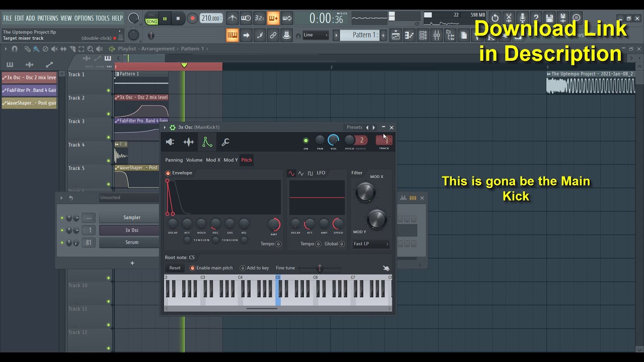Open 3x Osc sample settings waveform tab
Image resolution: width=644 pixels, height=362 pixels.
coord(189,142)
